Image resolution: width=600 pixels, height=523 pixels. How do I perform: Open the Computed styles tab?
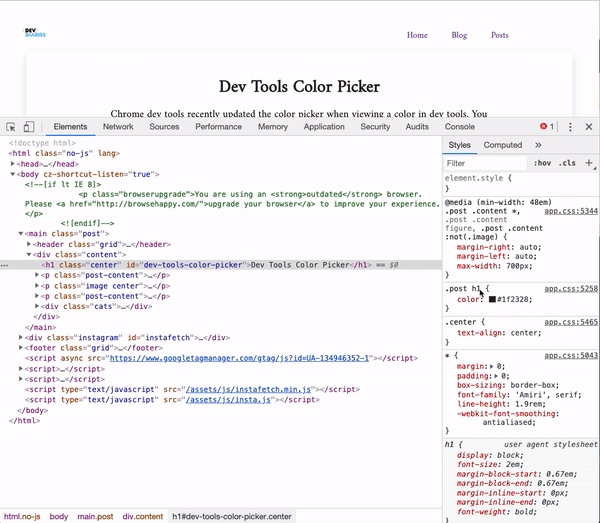click(502, 145)
